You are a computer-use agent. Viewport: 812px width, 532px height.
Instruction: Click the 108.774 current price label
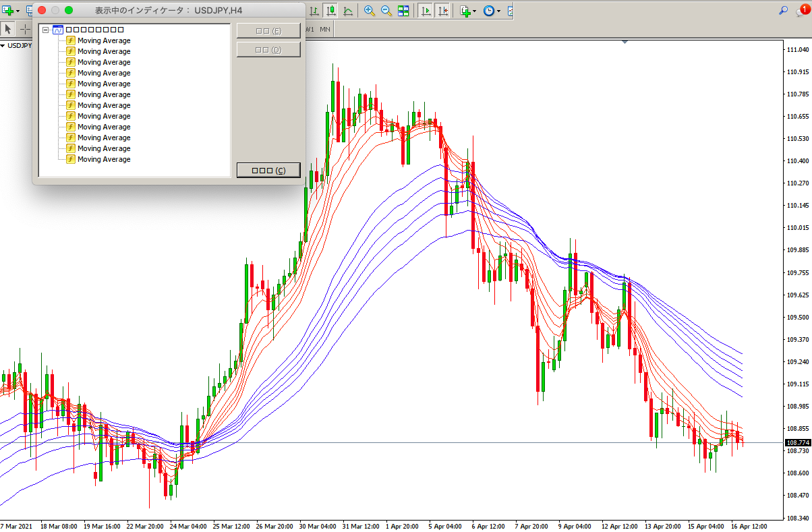(x=796, y=442)
